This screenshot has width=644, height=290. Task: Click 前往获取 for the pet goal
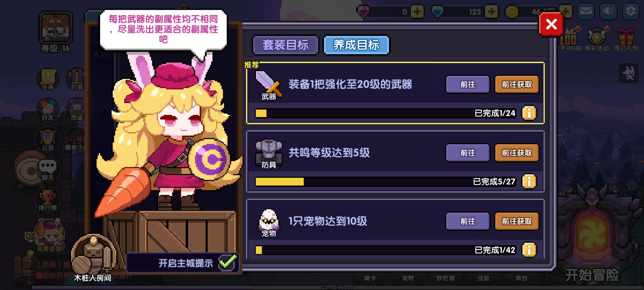click(x=517, y=221)
